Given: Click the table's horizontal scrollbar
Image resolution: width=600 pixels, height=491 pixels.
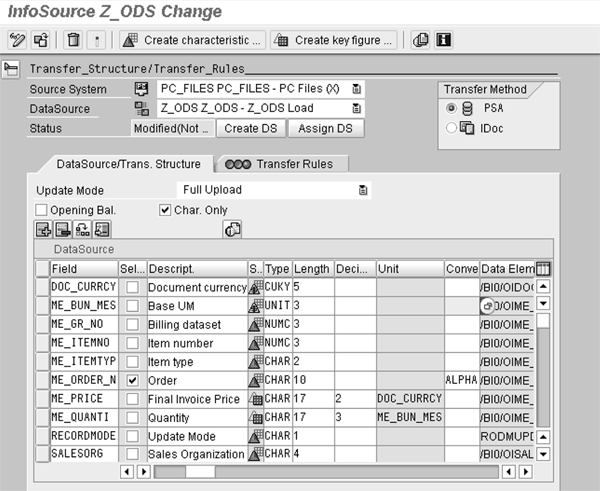Looking at the screenshot, I should tap(300, 471).
